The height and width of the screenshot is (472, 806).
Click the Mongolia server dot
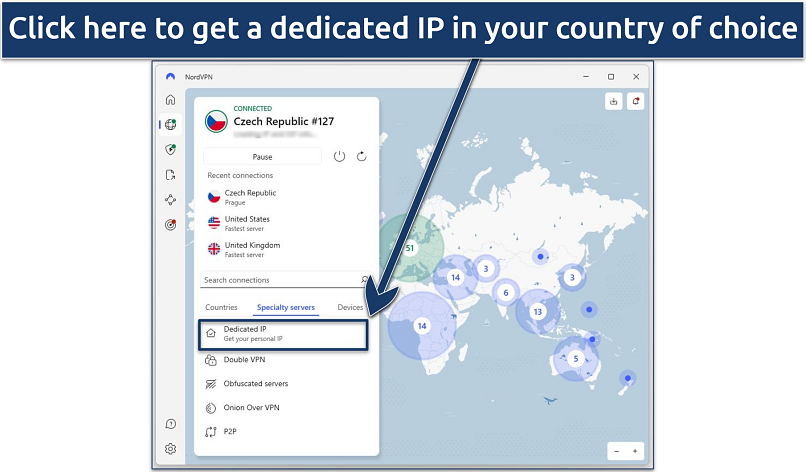[540, 256]
